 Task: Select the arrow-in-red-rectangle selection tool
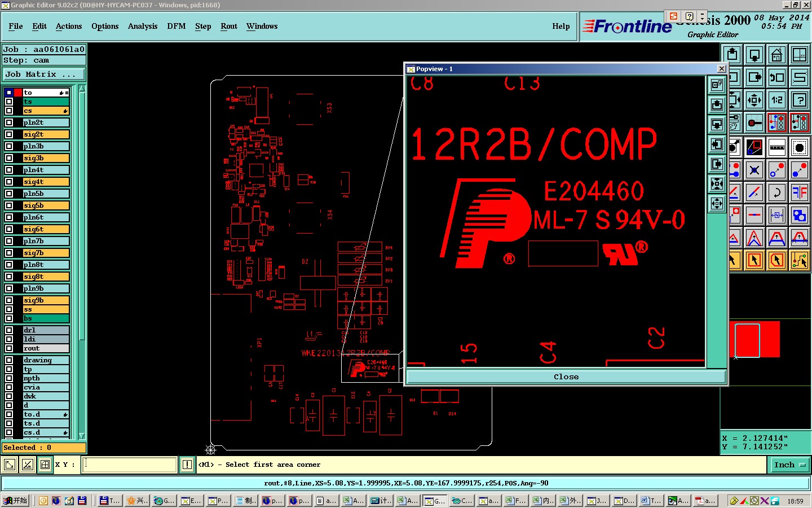pos(754,260)
